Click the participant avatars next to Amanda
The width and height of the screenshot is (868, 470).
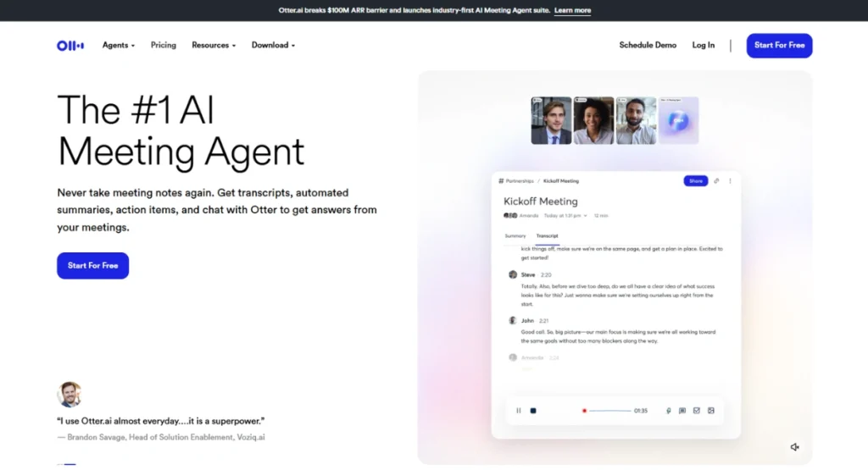509,216
